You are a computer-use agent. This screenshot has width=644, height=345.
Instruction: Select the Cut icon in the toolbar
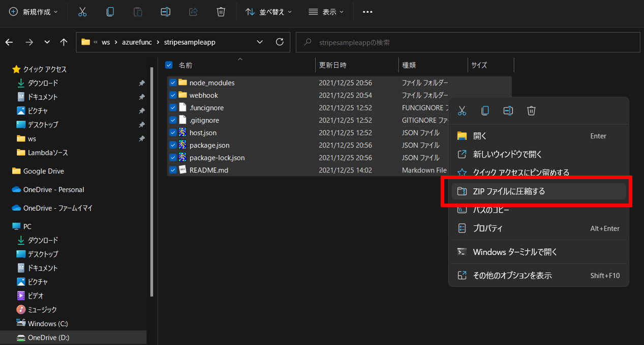coord(82,11)
